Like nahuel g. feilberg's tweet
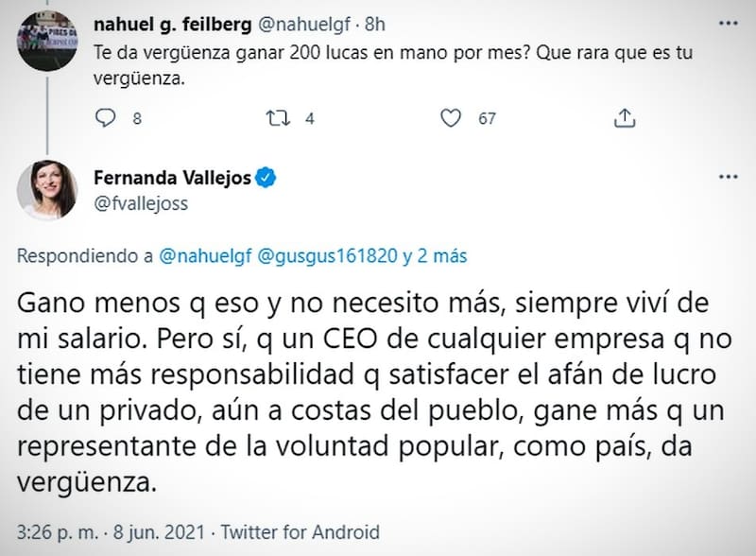This screenshot has height=556, width=756. (452, 118)
